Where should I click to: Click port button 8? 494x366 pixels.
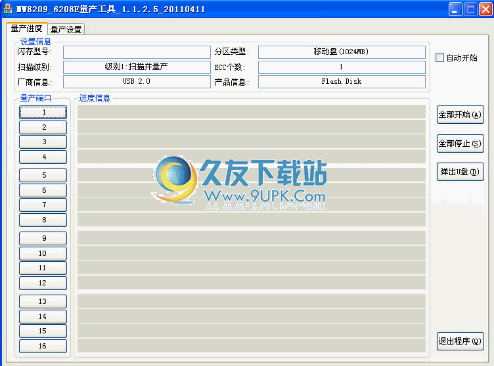pyautogui.click(x=43, y=220)
